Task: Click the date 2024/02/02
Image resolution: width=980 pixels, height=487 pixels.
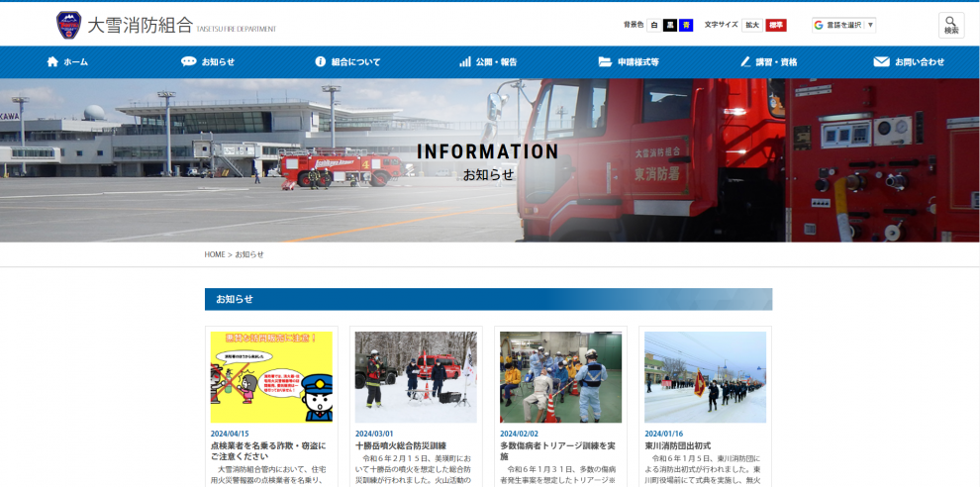Action: coord(519,434)
